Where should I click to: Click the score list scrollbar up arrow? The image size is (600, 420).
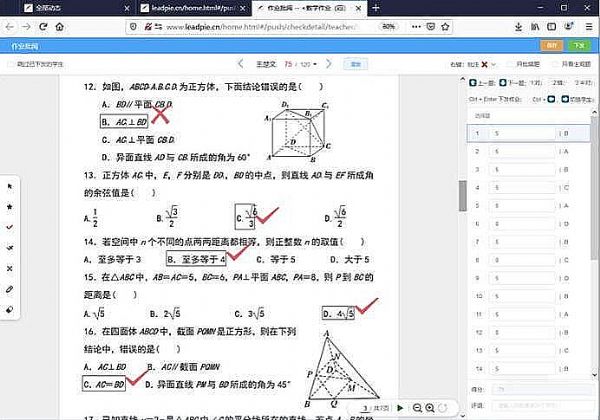(594, 112)
